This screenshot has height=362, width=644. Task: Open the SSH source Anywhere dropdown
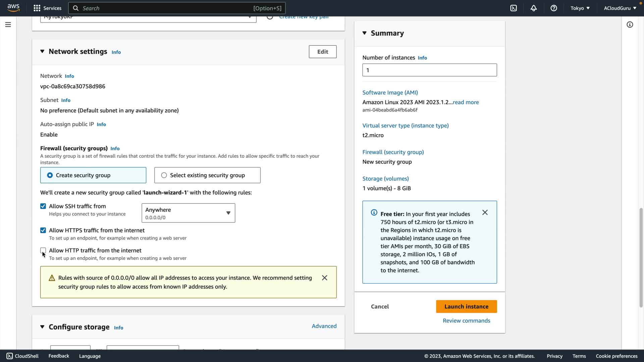188,213
